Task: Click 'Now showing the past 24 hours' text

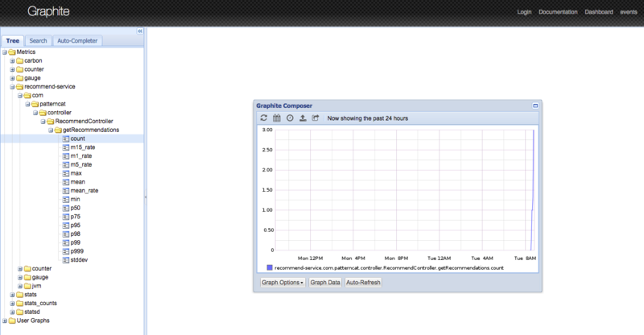Action: point(368,118)
